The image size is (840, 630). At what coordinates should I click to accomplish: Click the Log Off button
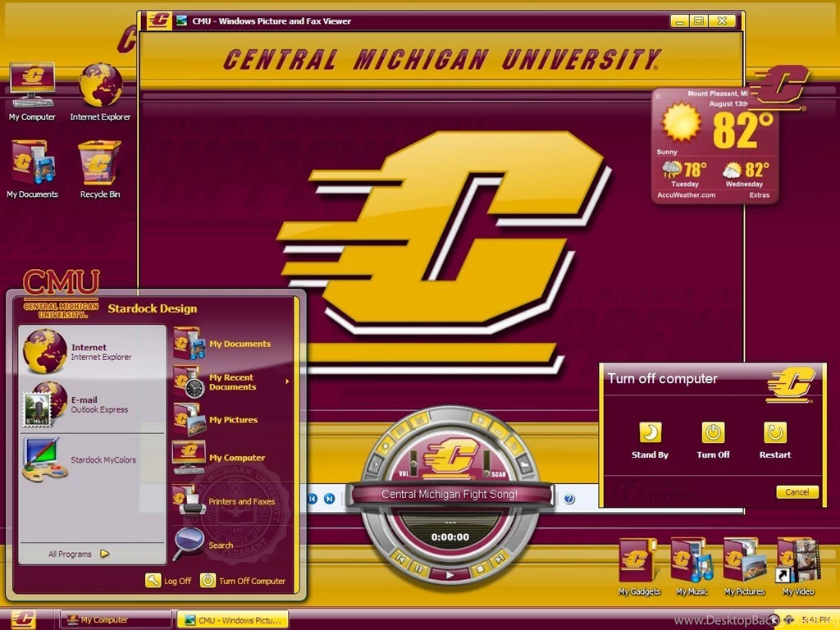(x=168, y=581)
